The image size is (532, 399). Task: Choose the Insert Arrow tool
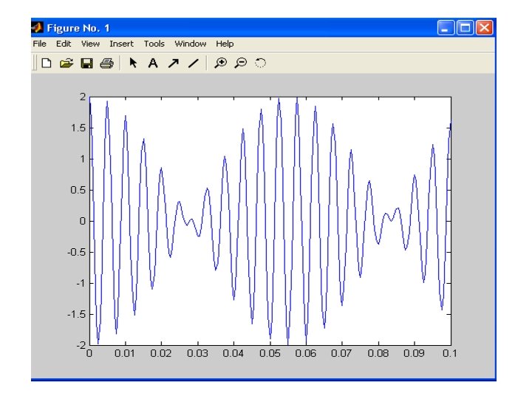[174, 63]
